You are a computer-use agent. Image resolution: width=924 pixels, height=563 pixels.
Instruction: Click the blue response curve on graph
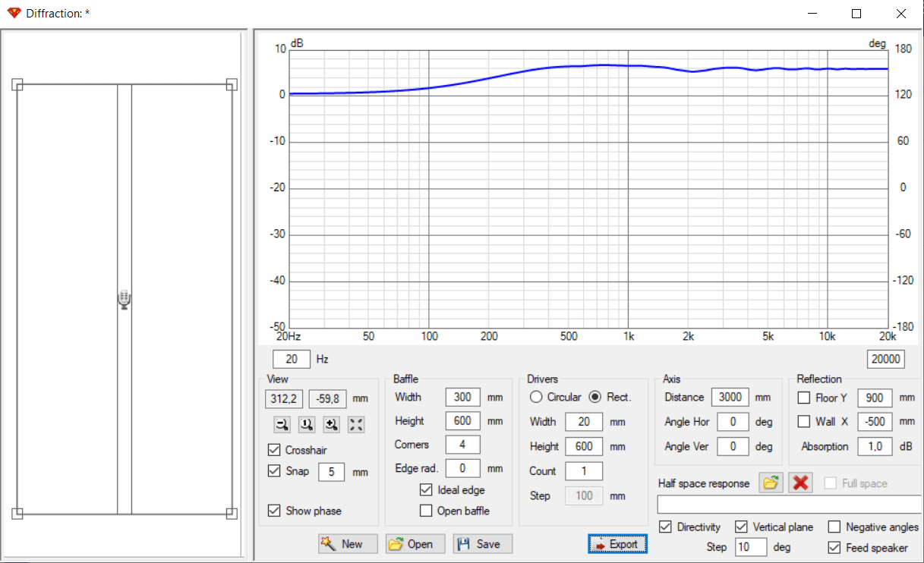point(600,65)
